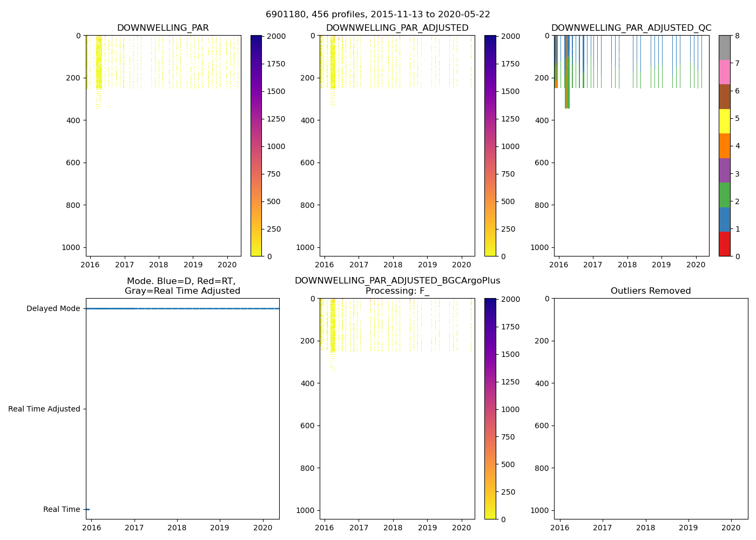The width and height of the screenshot is (756, 540).
Task: Pick the orange QC colorbar segment
Action: click(x=724, y=146)
